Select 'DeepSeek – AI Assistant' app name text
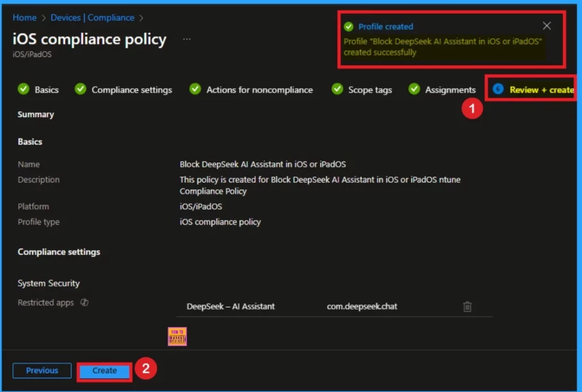Screen dimensions: 582x392 (x=231, y=306)
